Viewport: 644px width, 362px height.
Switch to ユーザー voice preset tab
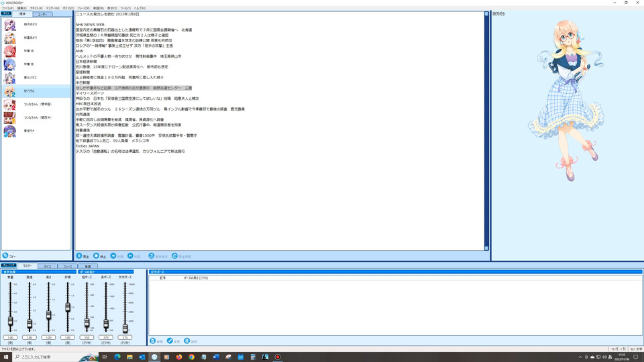42,14
